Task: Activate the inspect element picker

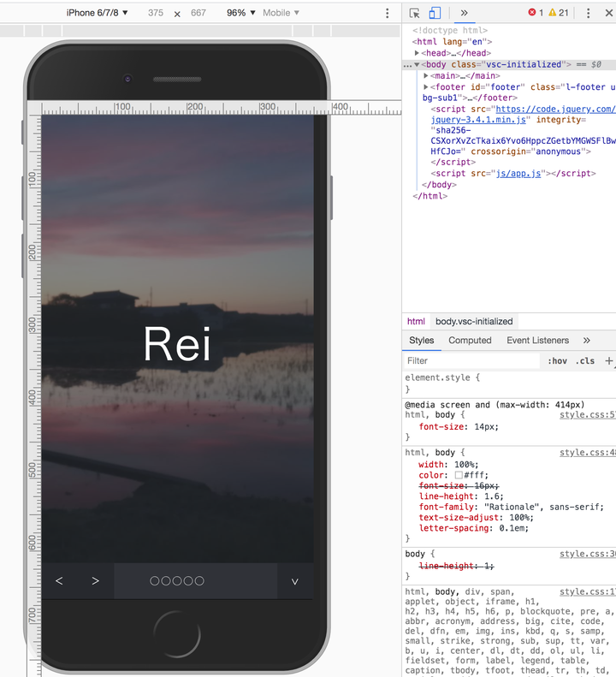Action: pos(414,13)
